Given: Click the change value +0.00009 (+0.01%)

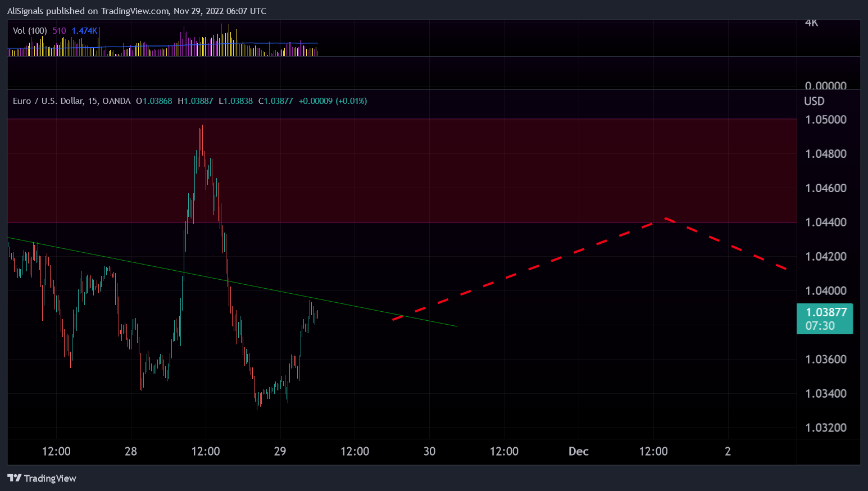Looking at the screenshot, I should [x=333, y=101].
